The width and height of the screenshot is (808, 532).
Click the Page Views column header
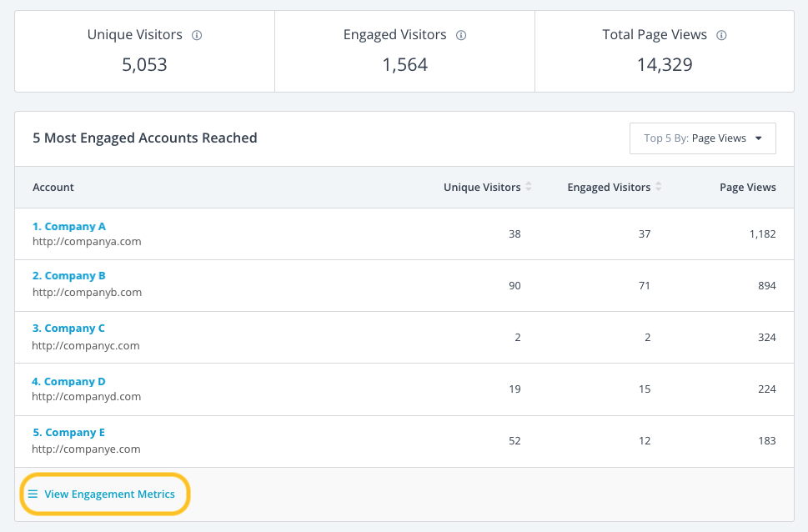pyautogui.click(x=748, y=187)
